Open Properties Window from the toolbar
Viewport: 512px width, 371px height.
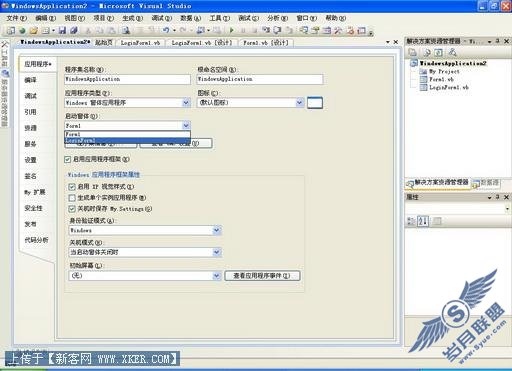pyautogui.click(x=315, y=31)
